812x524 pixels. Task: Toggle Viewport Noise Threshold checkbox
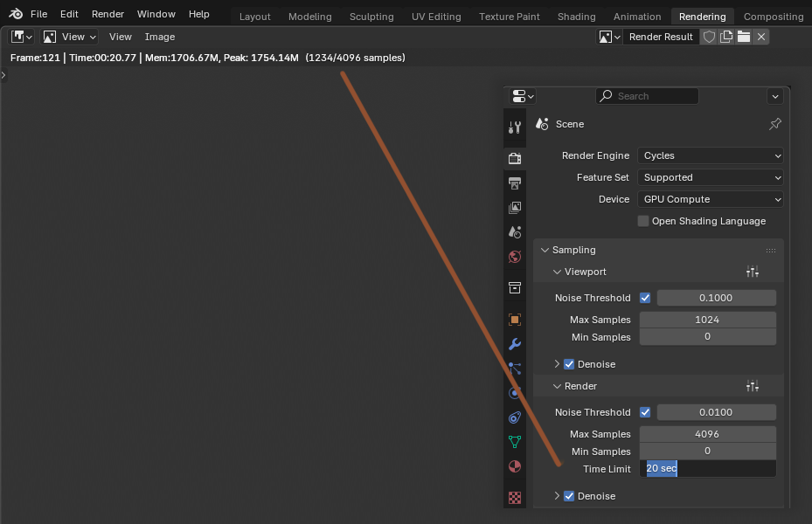click(645, 298)
